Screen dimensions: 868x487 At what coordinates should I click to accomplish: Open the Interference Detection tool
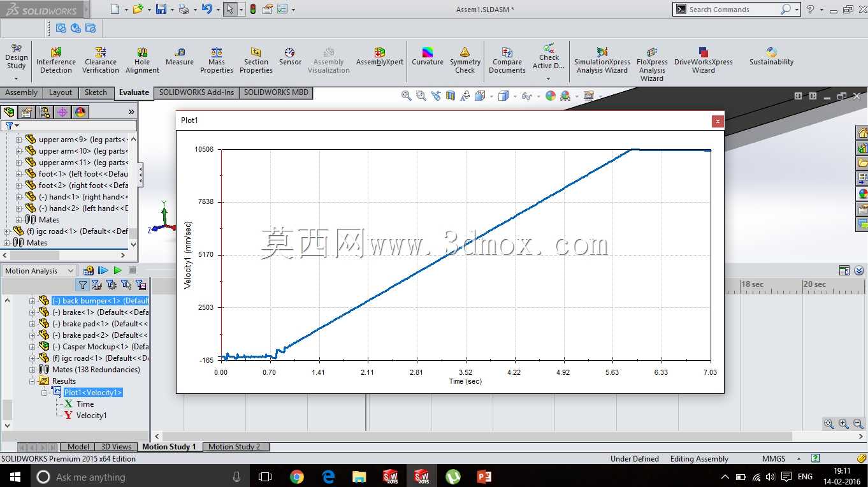click(56, 61)
